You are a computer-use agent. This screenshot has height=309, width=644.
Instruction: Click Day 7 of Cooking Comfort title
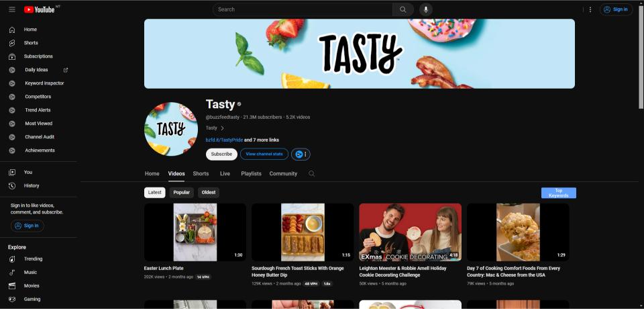coord(513,271)
